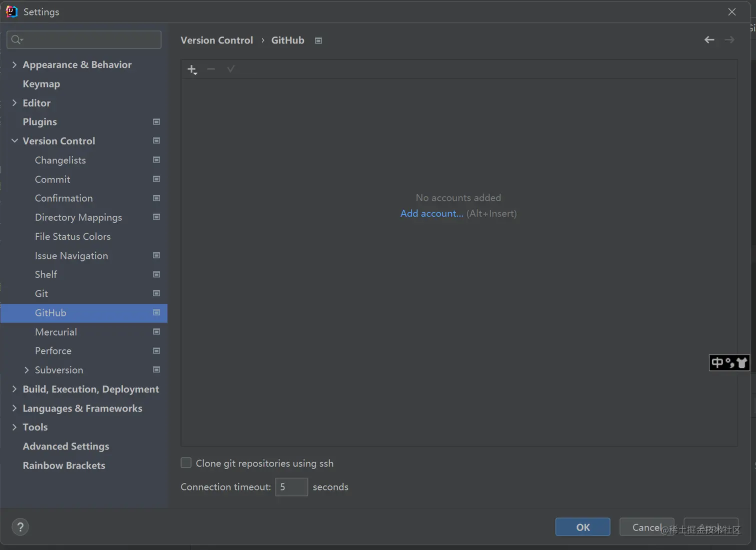Select Changelists under Version Control
This screenshot has width=756, height=550.
pos(60,160)
